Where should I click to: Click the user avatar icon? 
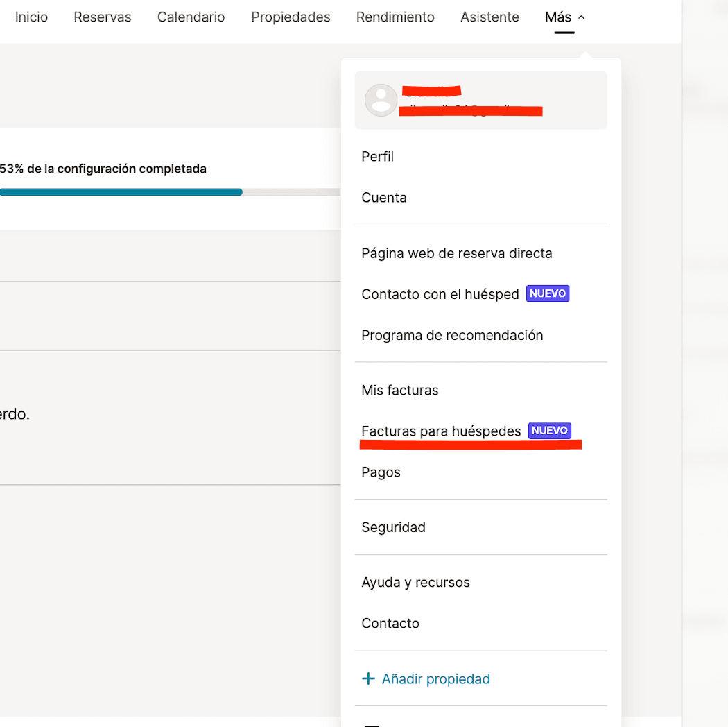point(381,100)
